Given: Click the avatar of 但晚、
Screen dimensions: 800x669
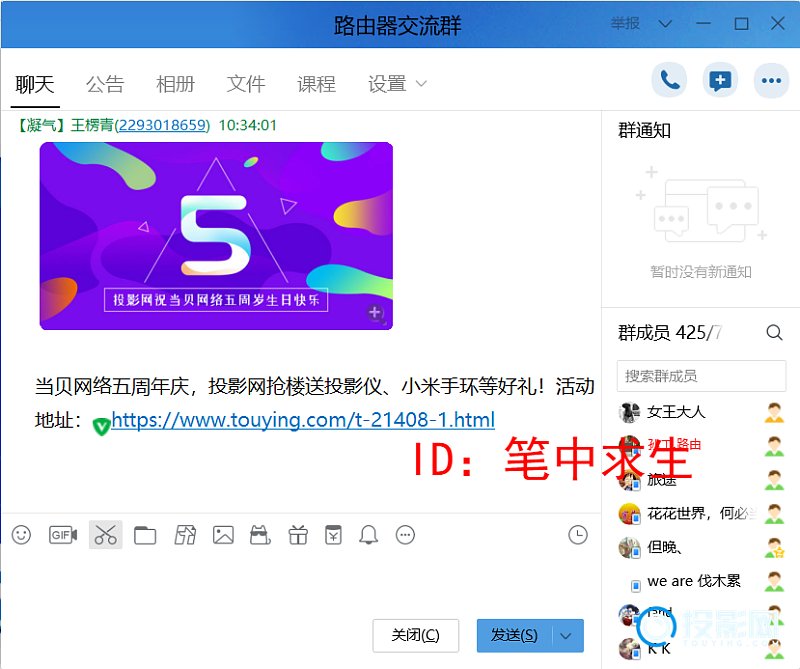Looking at the screenshot, I should point(629,548).
